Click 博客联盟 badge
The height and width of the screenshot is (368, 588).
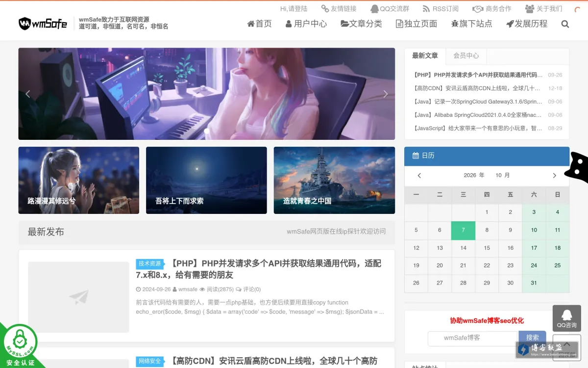point(547,349)
